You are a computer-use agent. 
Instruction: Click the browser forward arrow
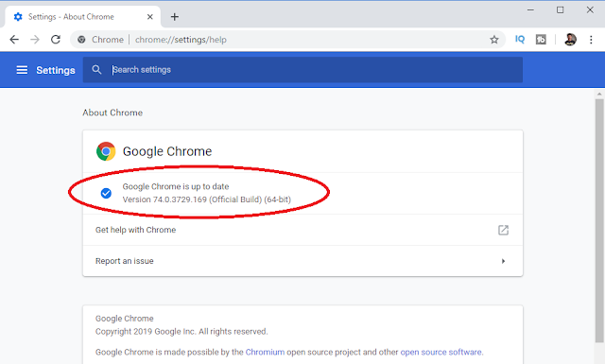pyautogui.click(x=35, y=40)
